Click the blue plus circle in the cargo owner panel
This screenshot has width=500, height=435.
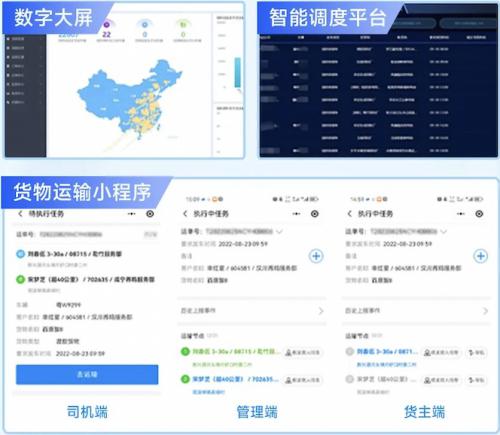click(480, 256)
